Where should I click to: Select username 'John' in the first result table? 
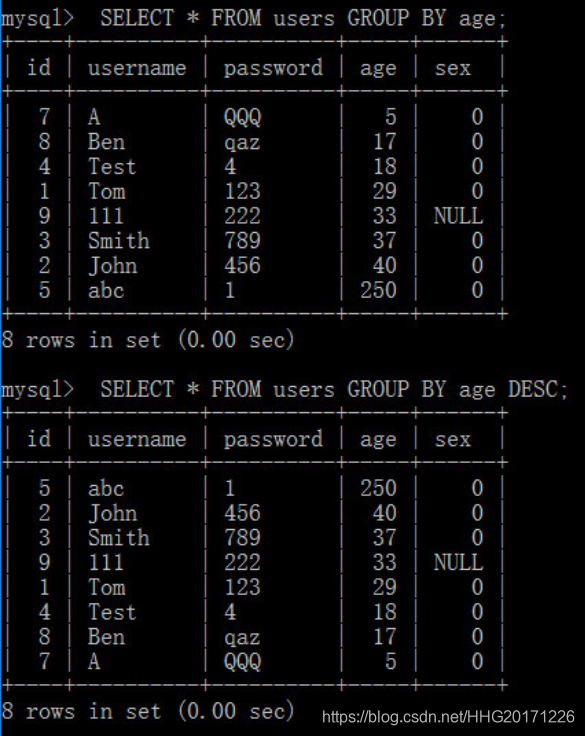pyautogui.click(x=113, y=266)
